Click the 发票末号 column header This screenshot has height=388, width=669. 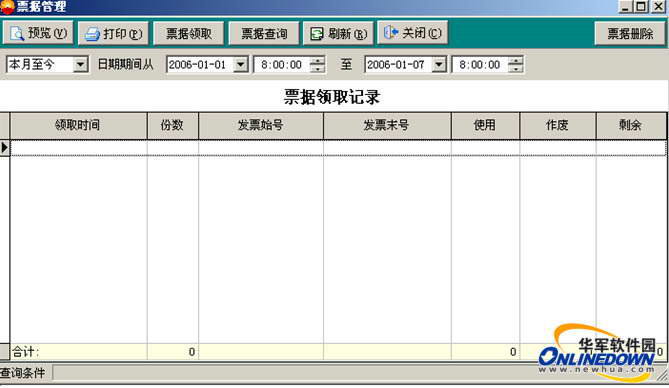pos(387,125)
